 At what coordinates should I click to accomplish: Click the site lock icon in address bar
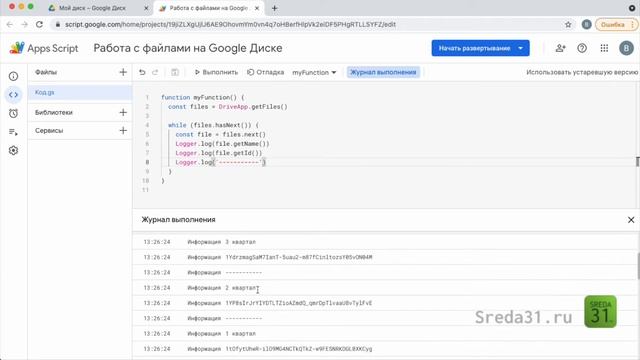58,24
